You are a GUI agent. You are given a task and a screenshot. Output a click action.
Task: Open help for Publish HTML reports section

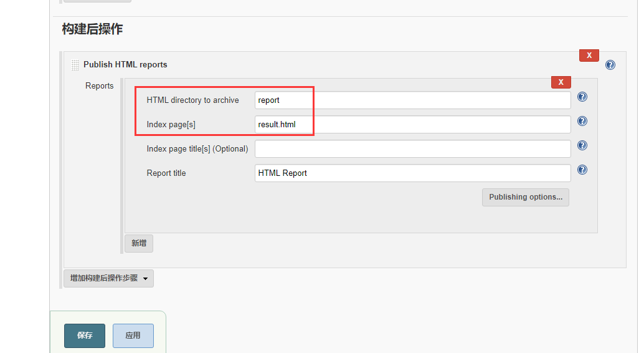610,65
